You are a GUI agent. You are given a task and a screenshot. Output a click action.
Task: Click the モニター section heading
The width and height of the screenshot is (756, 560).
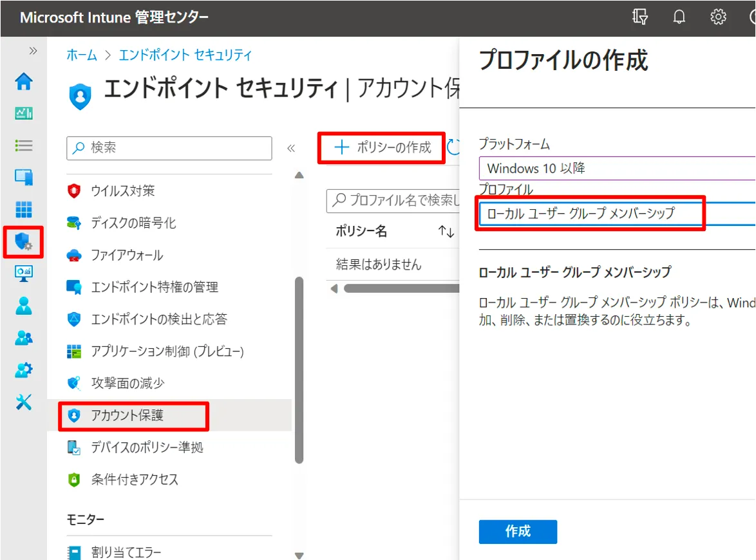tap(86, 519)
